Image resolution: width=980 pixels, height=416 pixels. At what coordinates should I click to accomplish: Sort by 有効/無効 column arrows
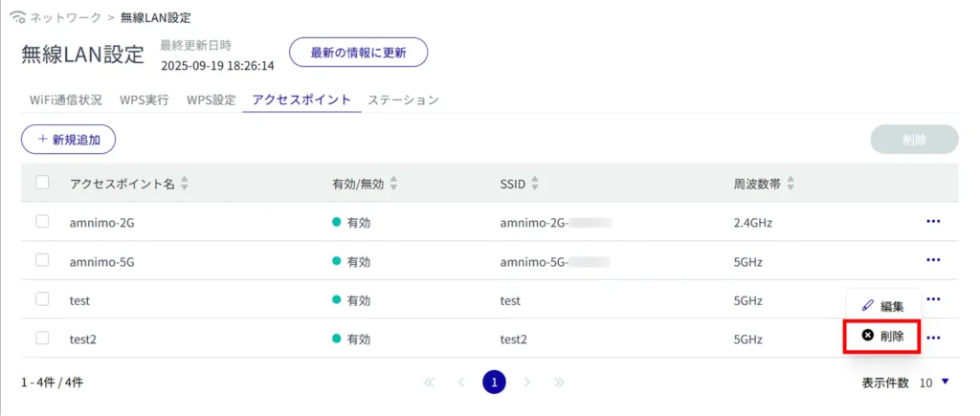393,184
